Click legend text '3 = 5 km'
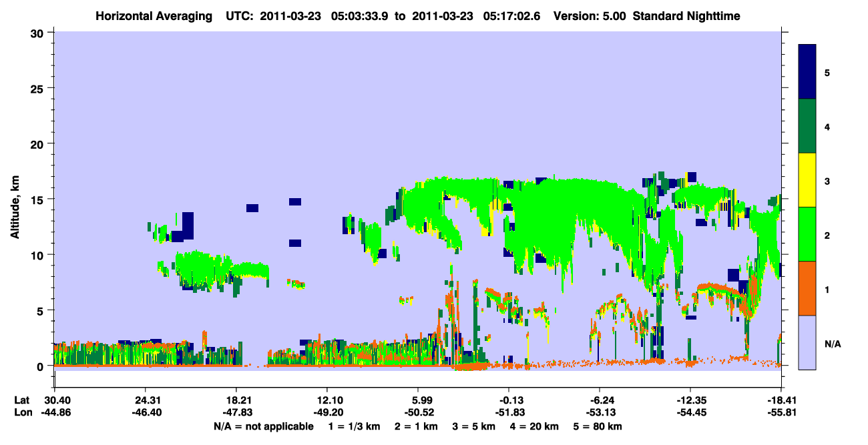Screen dimensions: 868x445 click(474, 426)
